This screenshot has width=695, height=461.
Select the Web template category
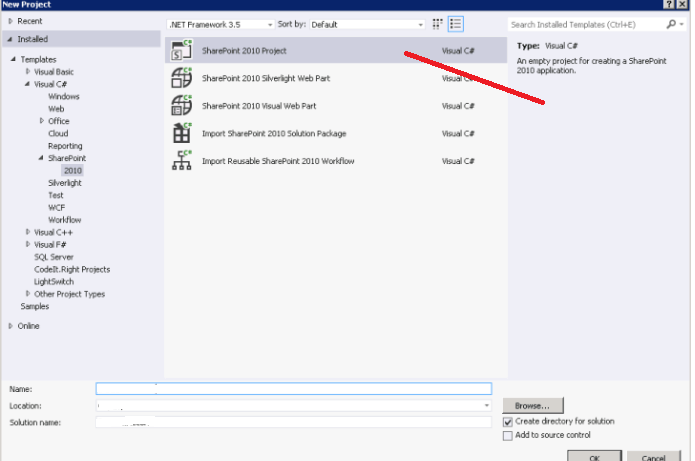pos(56,109)
